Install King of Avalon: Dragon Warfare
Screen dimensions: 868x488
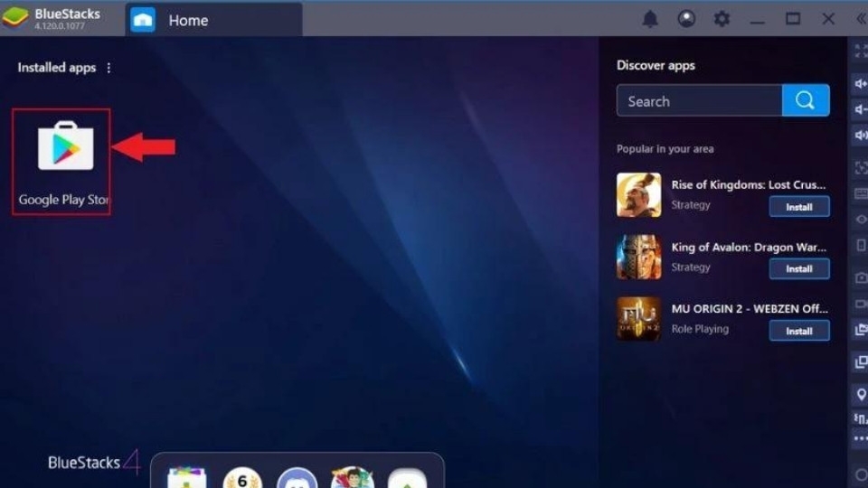798,269
